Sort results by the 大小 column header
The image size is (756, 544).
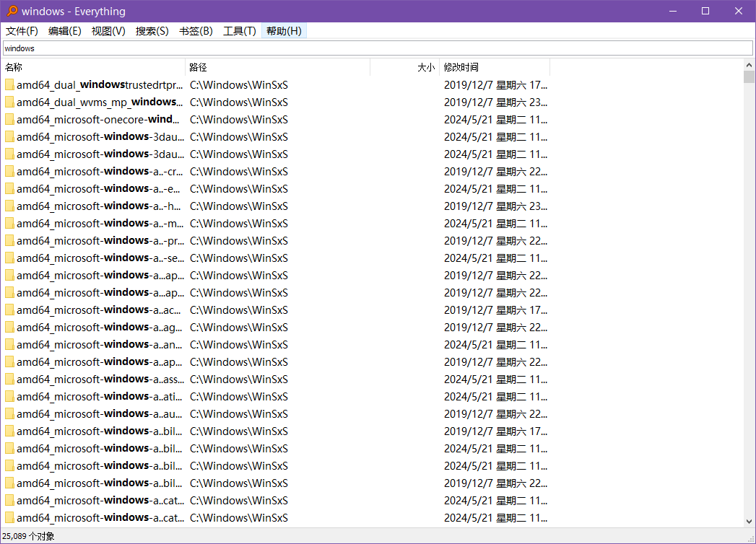(404, 67)
